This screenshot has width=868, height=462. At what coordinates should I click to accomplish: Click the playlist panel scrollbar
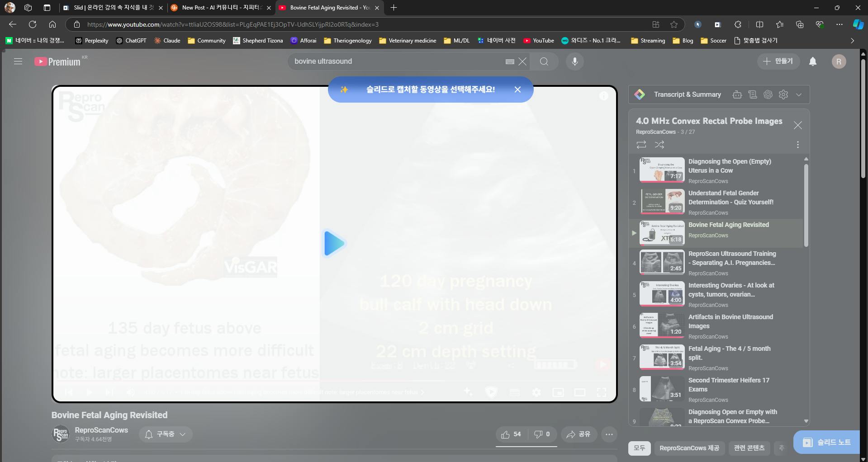pos(806,206)
